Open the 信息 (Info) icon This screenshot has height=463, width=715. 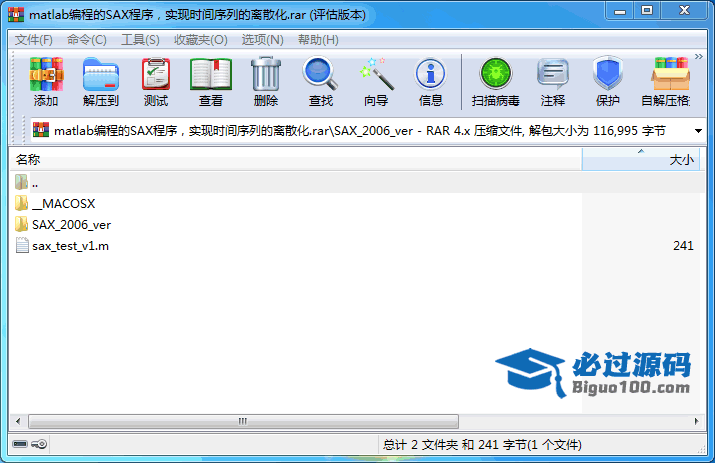[430, 74]
